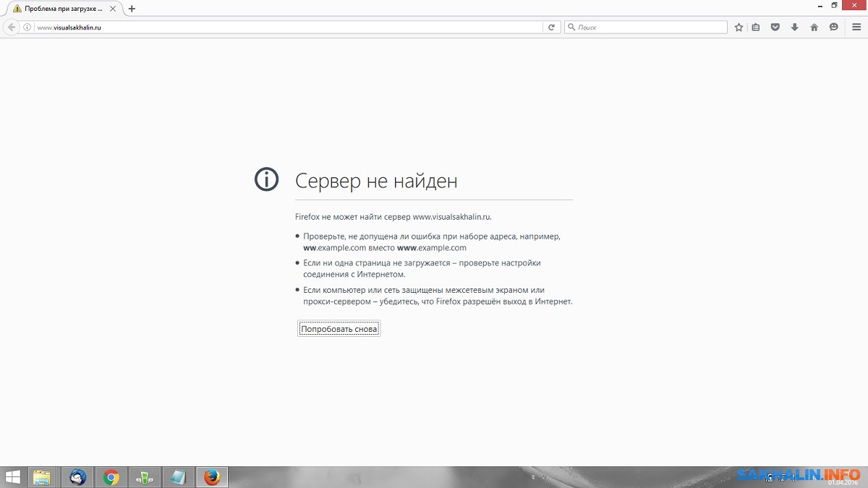Open site information icon in address bar
This screenshot has width=868, height=488.
27,27
